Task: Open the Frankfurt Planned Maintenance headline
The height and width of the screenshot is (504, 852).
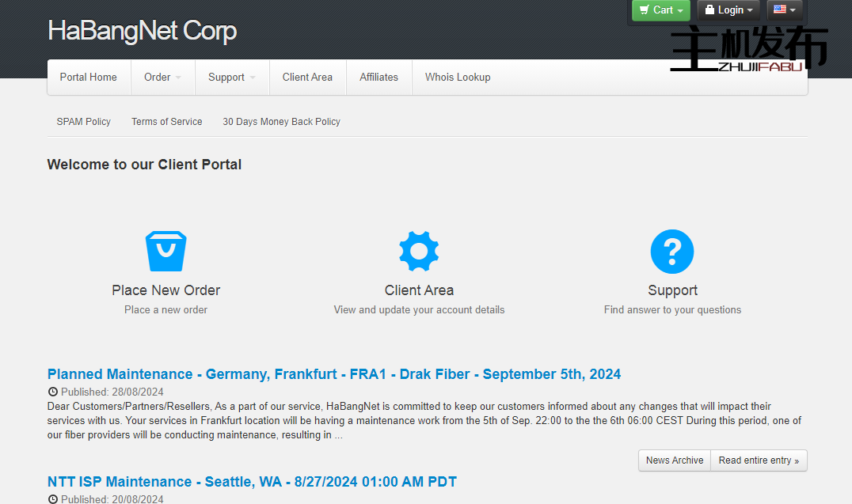Action: (x=333, y=374)
